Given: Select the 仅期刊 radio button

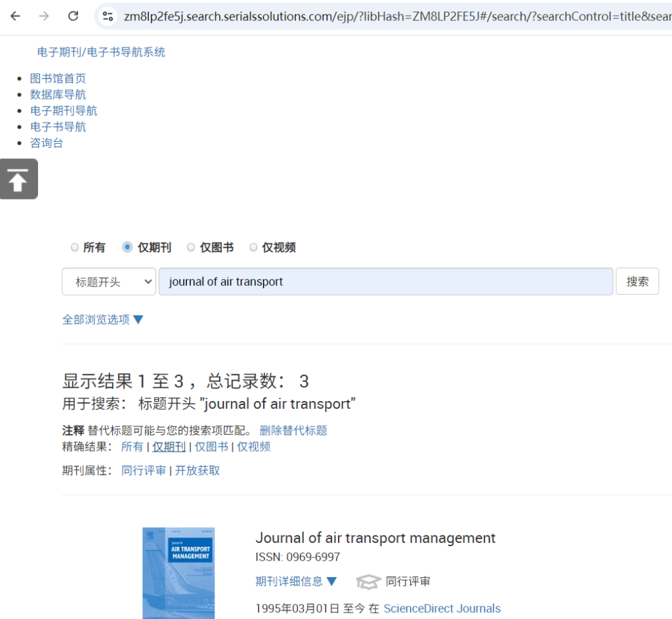Looking at the screenshot, I should (127, 247).
